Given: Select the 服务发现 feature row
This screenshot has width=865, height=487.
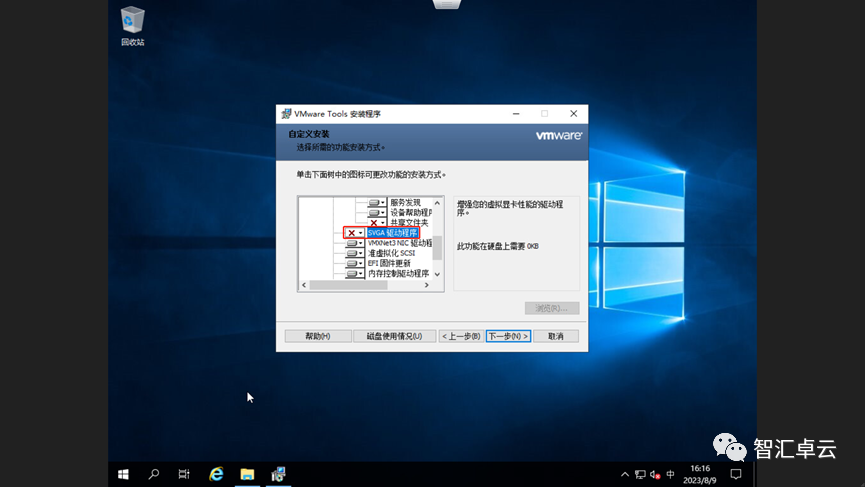Looking at the screenshot, I should pos(405,202).
